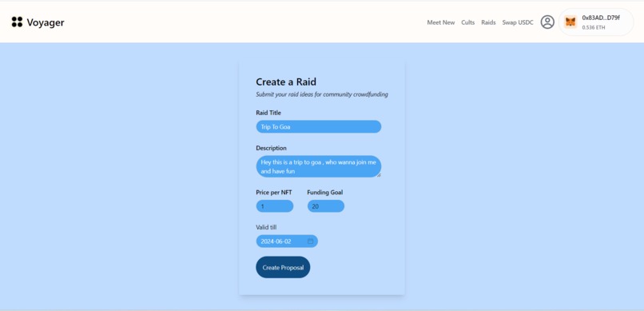Screen dimensions: 644x311
Task: Go to the Cults menu item
Action: 467,22
